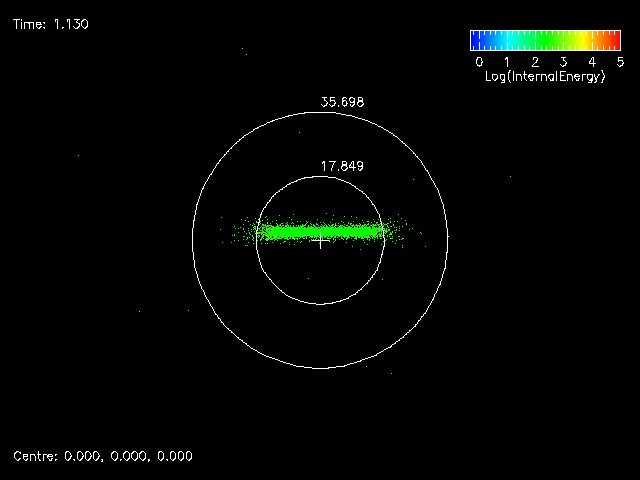Click the color bar tick label 3
640x480 pixels.
pyautogui.click(x=564, y=62)
